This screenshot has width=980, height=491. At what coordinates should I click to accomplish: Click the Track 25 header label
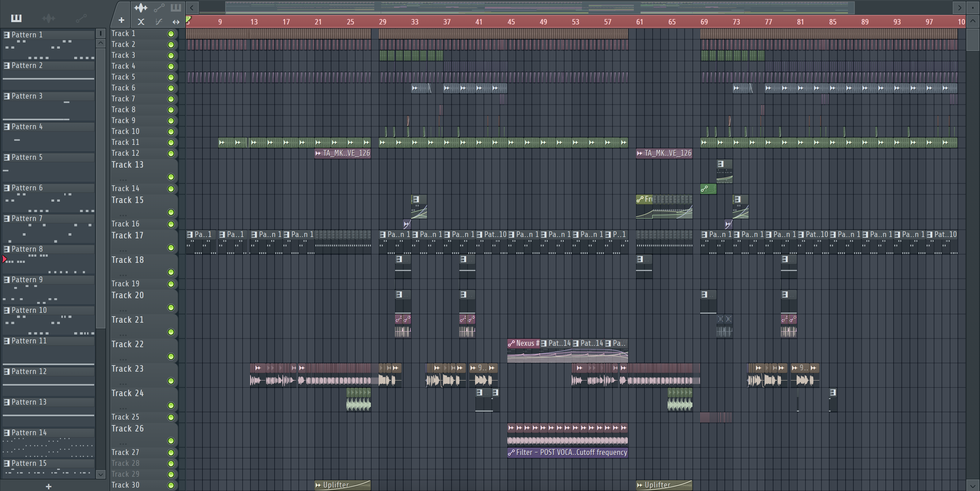(125, 417)
